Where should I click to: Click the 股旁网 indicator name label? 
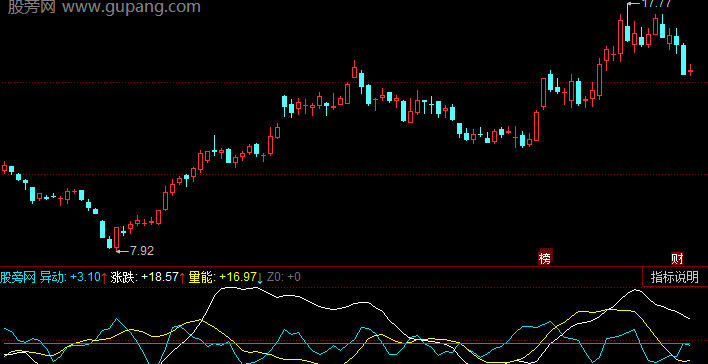click(18, 277)
